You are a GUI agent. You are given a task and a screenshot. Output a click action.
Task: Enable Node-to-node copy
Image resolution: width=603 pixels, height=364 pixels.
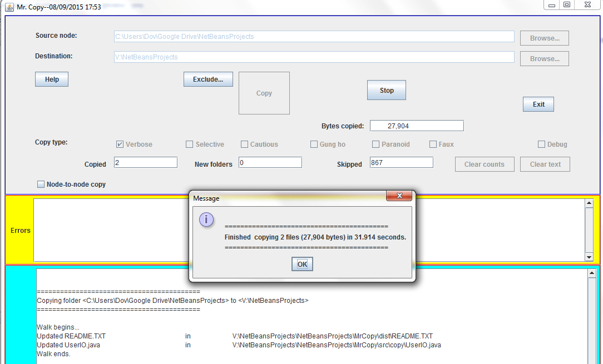(41, 184)
